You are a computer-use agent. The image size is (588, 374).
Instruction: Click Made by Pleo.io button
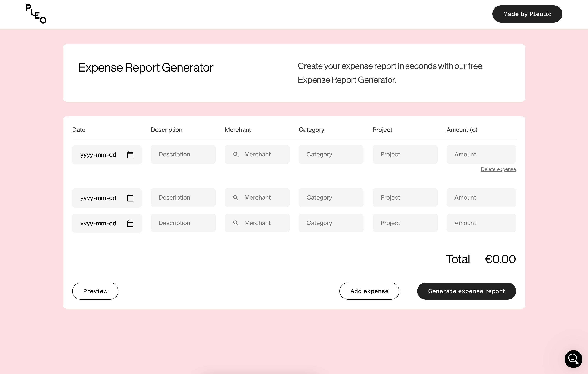coord(527,14)
